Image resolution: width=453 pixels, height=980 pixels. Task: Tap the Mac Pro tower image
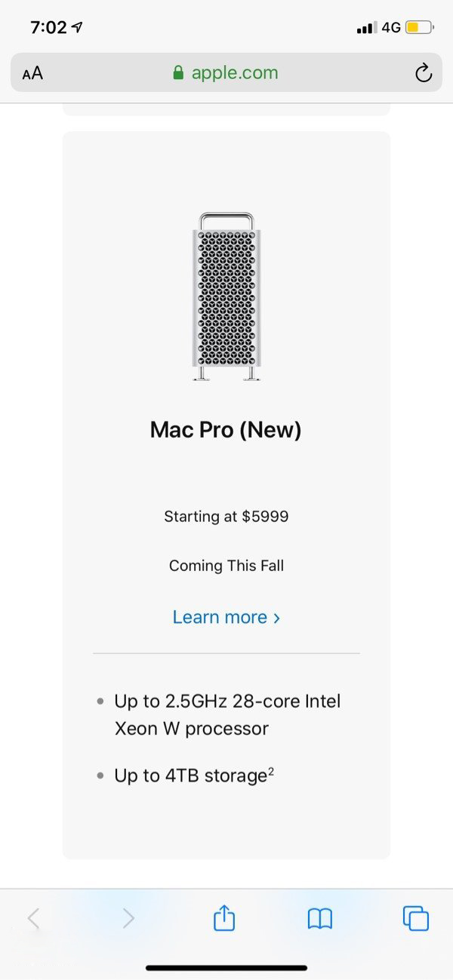(226, 296)
